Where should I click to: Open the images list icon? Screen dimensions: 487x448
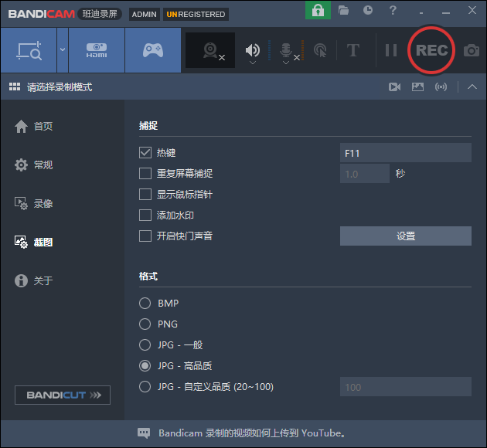point(417,87)
